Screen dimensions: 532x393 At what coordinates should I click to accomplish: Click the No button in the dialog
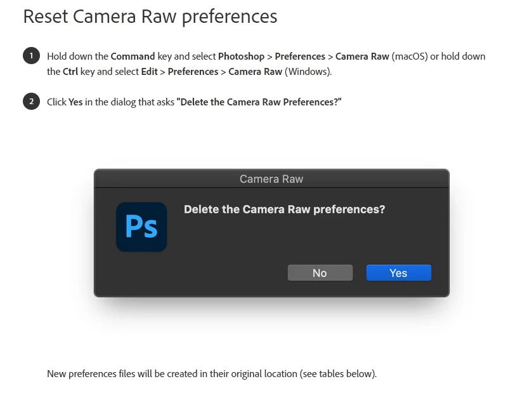click(320, 273)
